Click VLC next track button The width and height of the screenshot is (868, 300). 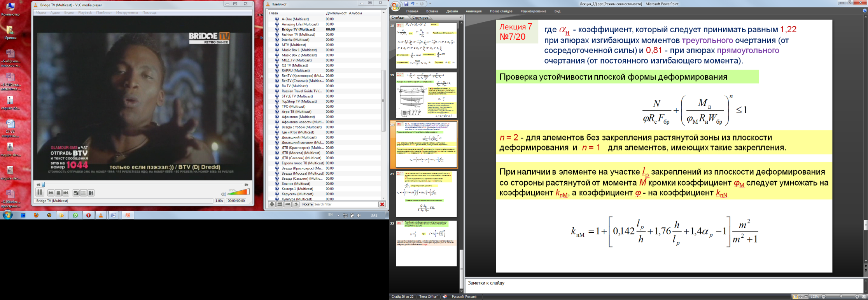(66, 193)
